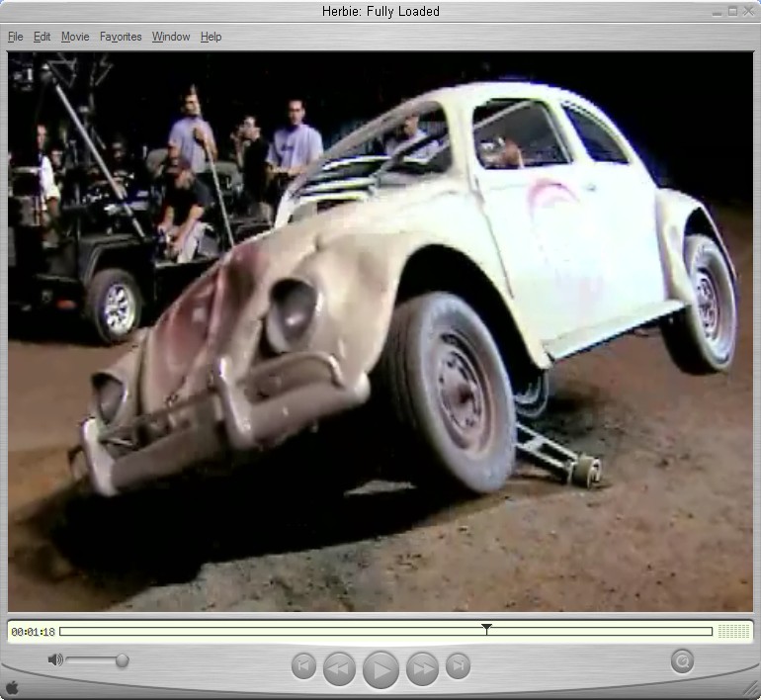Click the Herbie: Fully Loaded title bar

(380, 11)
